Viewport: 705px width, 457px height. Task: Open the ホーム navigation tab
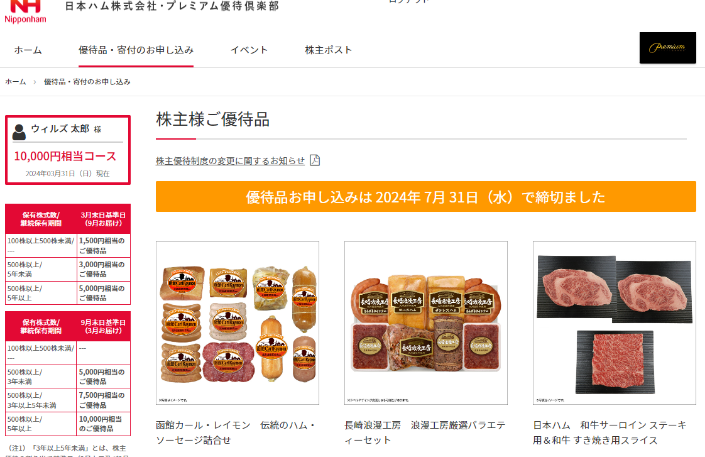pyautogui.click(x=28, y=50)
